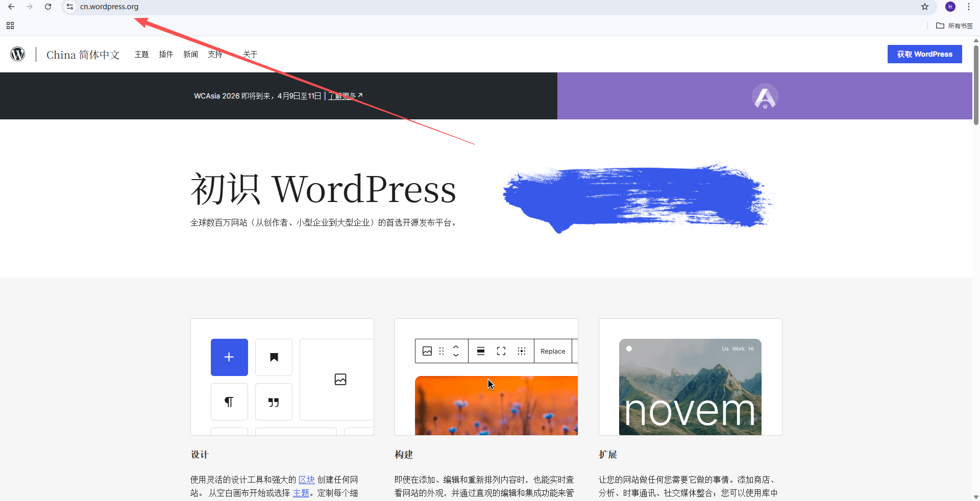Click the 获取 WordPress button

coord(924,54)
